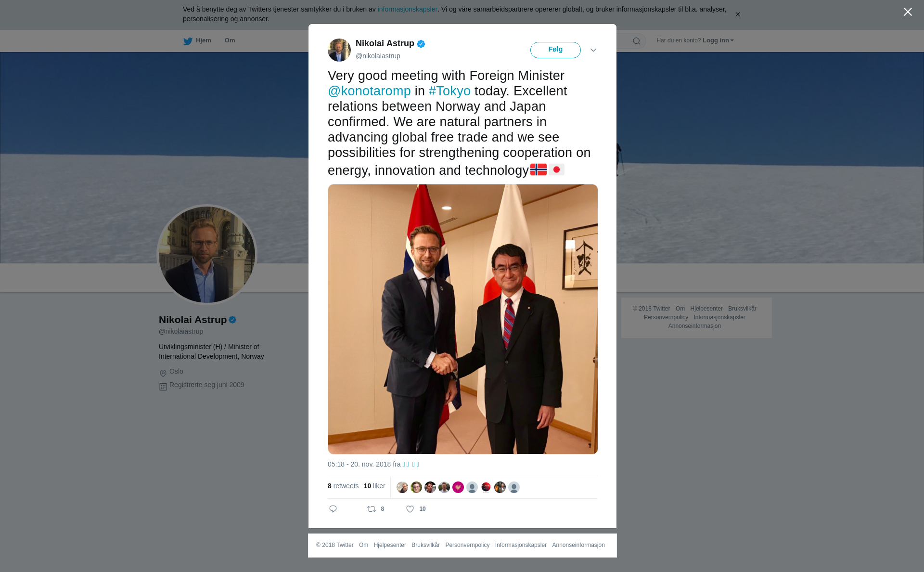Click the pink heart avatar among likers

(458, 487)
